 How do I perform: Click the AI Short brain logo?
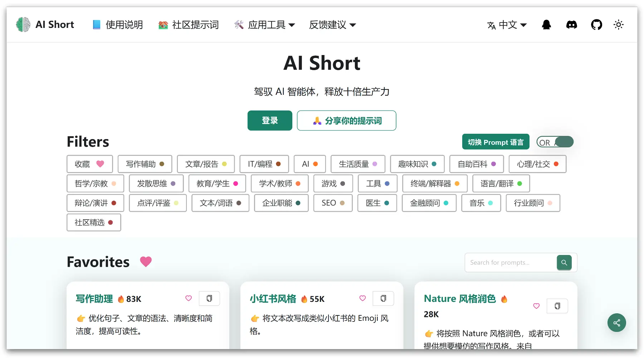pyautogui.click(x=23, y=25)
